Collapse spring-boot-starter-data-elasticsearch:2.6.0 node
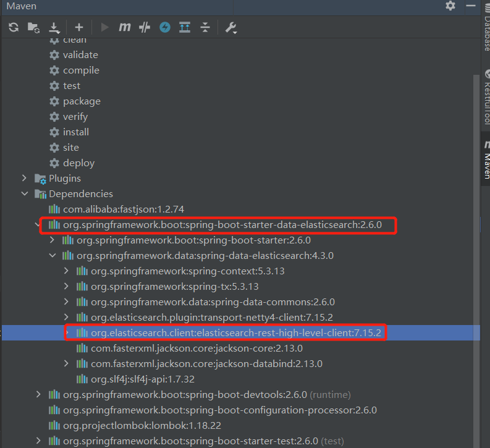Image resolution: width=490 pixels, height=448 pixels. tap(38, 225)
